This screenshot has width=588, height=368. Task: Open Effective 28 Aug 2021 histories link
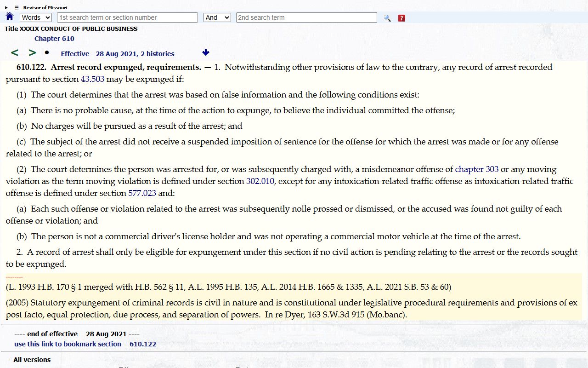[118, 54]
